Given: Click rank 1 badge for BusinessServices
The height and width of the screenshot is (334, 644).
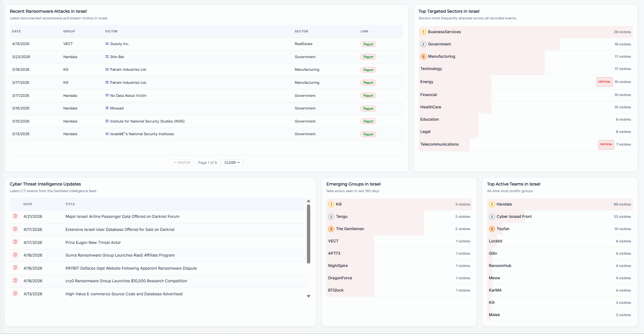Looking at the screenshot, I should [423, 32].
